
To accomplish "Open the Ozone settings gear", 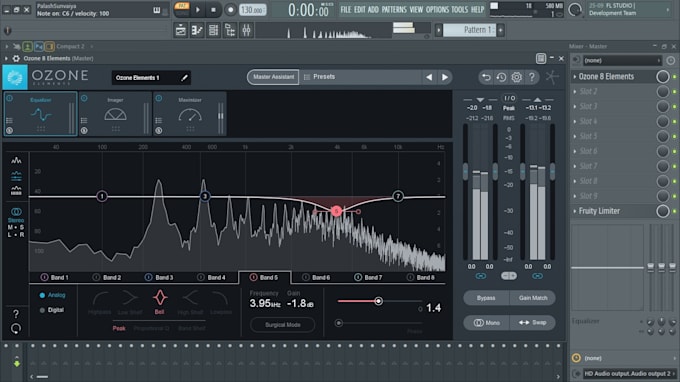I will click(516, 77).
